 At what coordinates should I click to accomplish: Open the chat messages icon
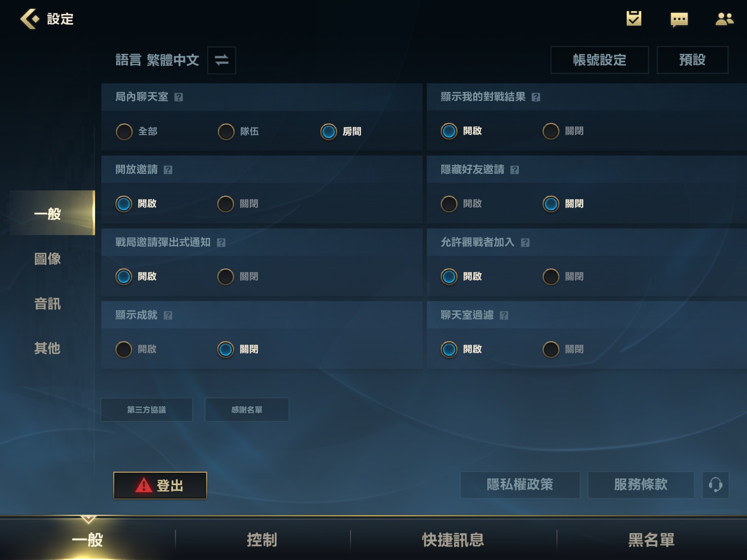tap(679, 19)
